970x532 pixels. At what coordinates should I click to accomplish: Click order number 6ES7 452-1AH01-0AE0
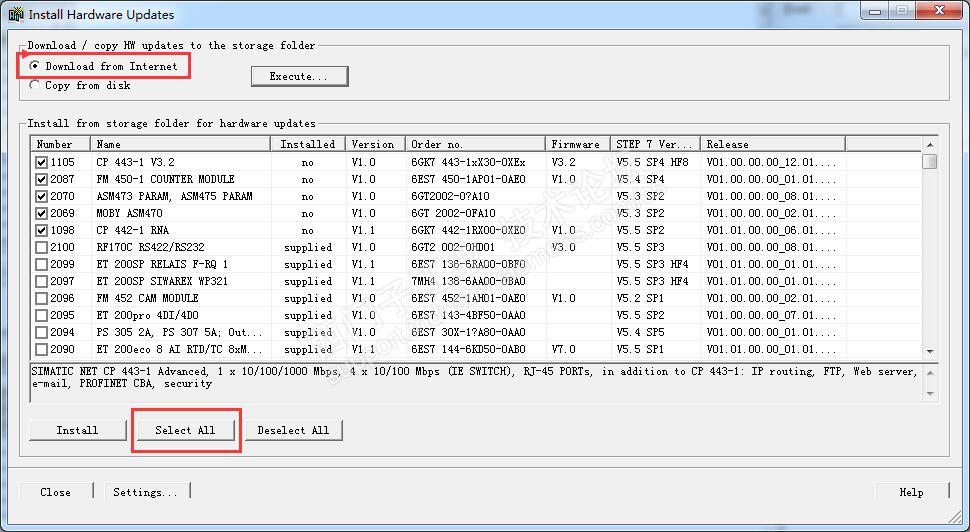point(468,298)
